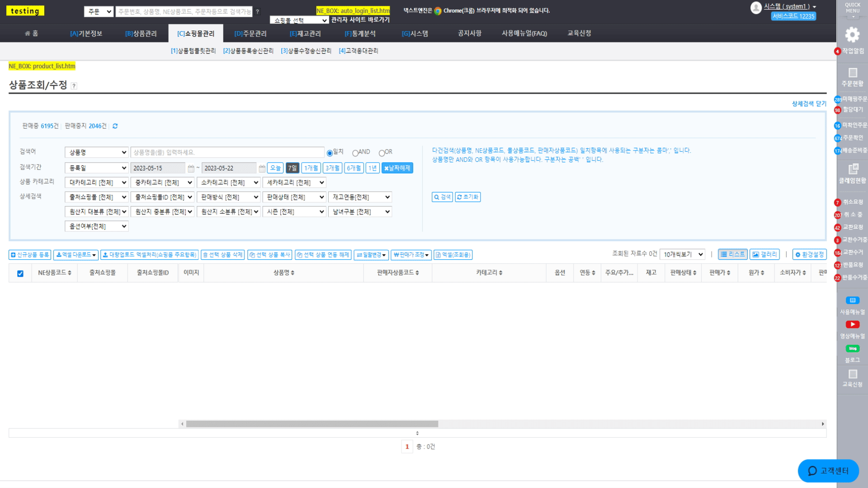Screen dimensions: 868x488
Task: Click the panel resize handle below table
Action: pos(417,433)
